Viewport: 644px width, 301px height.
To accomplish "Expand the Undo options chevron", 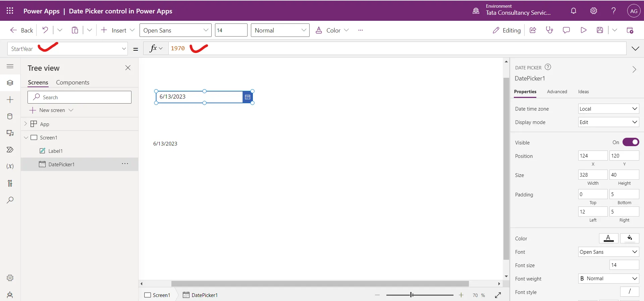I will [60, 30].
